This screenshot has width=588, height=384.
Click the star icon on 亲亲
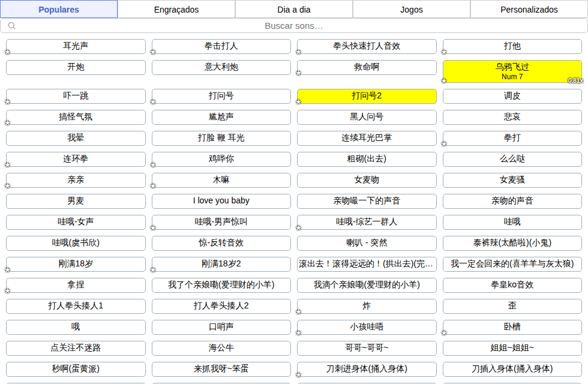tap(7, 186)
